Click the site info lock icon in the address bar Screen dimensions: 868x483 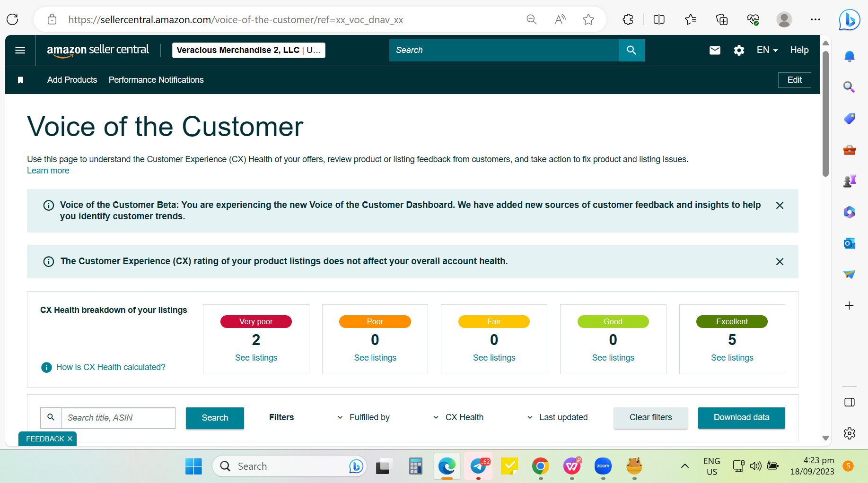pos(52,19)
